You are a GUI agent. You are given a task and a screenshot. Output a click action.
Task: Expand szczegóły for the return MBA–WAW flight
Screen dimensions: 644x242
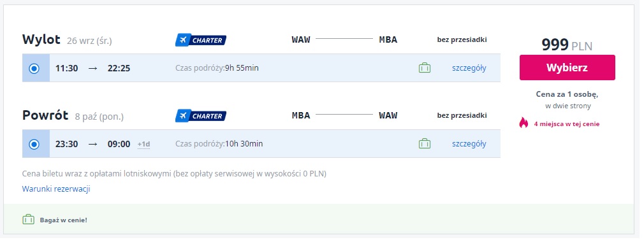click(x=469, y=144)
